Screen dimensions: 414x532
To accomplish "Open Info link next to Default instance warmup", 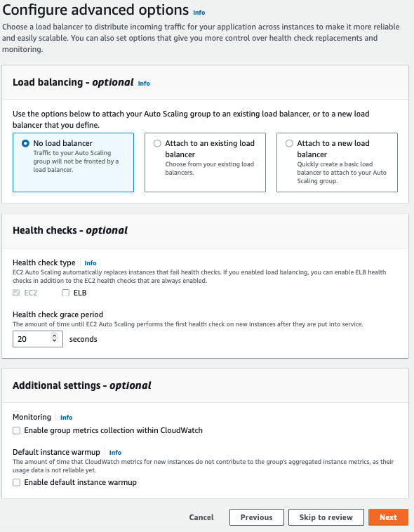I will 115,453.
